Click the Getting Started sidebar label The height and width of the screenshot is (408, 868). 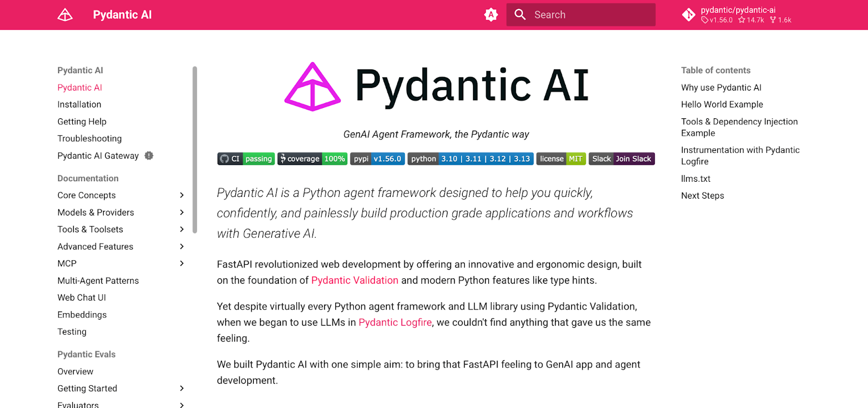87,388
